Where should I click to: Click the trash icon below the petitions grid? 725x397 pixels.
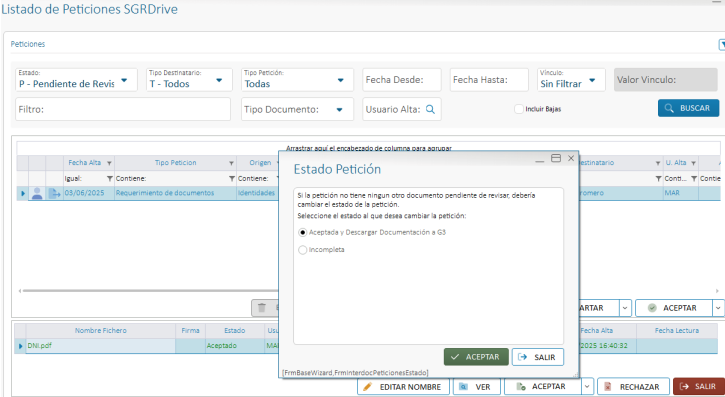pos(262,308)
